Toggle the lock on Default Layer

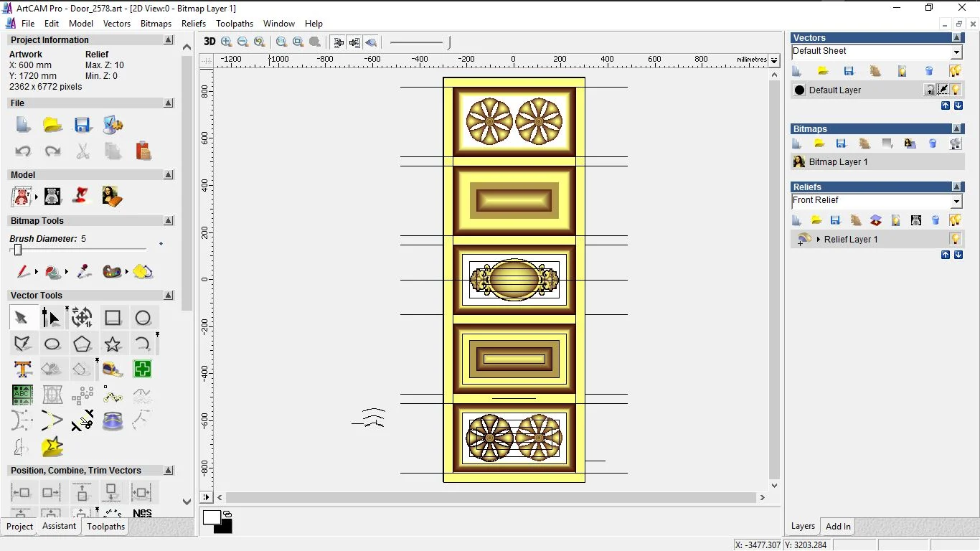point(929,90)
